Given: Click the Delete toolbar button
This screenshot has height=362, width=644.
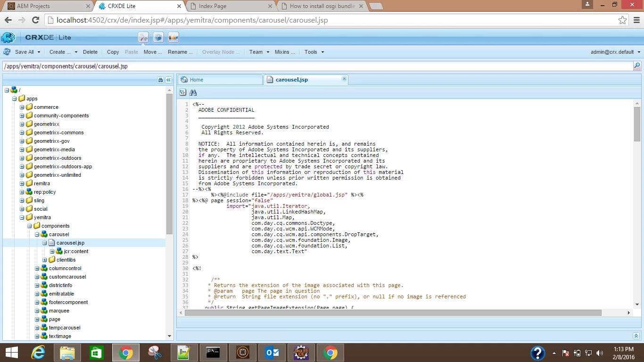Looking at the screenshot, I should (90, 52).
